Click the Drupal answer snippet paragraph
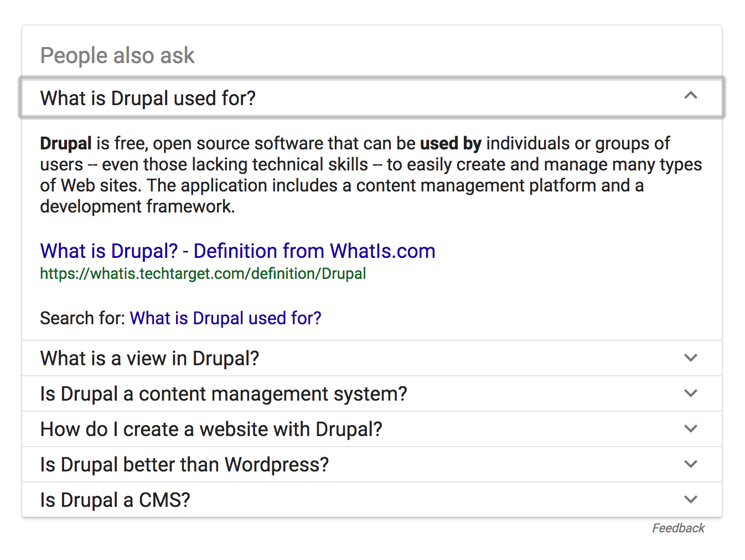This screenshot has width=745, height=560. pos(371,175)
